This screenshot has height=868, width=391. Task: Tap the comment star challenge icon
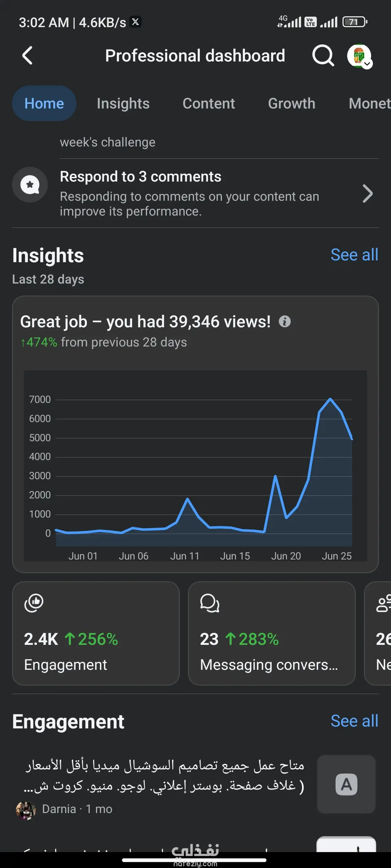click(x=30, y=185)
